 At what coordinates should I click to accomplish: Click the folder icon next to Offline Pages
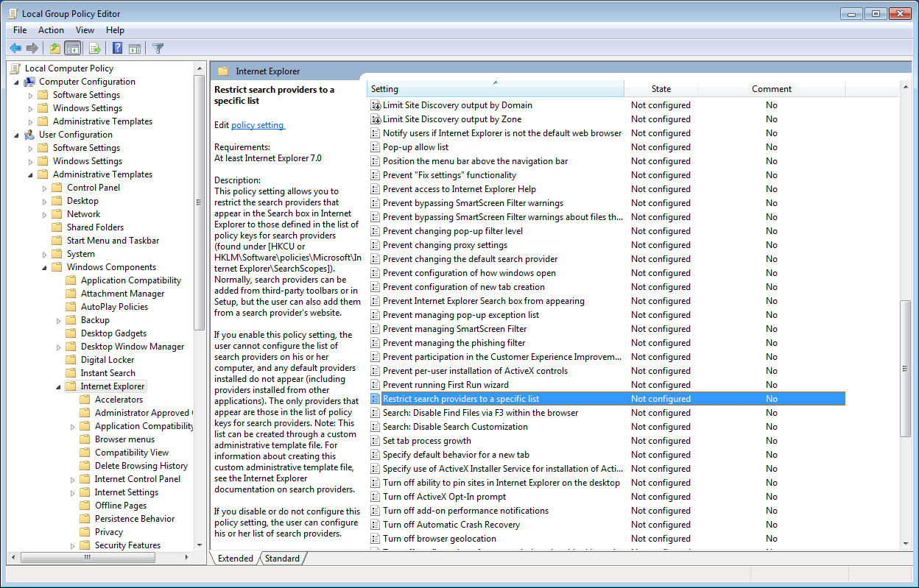85,506
